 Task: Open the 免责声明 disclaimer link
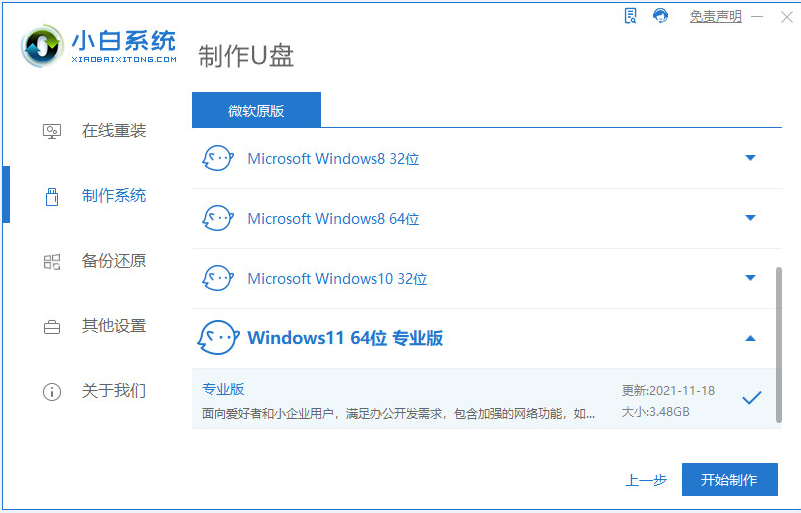[x=715, y=16]
